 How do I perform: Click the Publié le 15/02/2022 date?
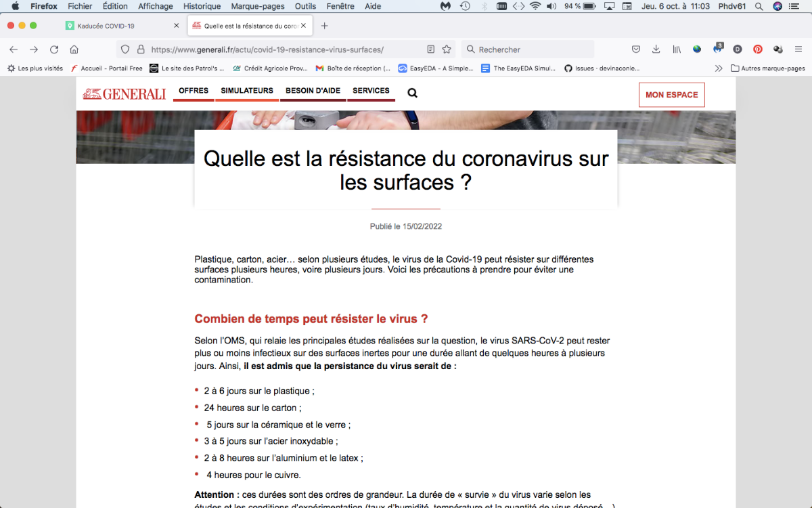406,226
